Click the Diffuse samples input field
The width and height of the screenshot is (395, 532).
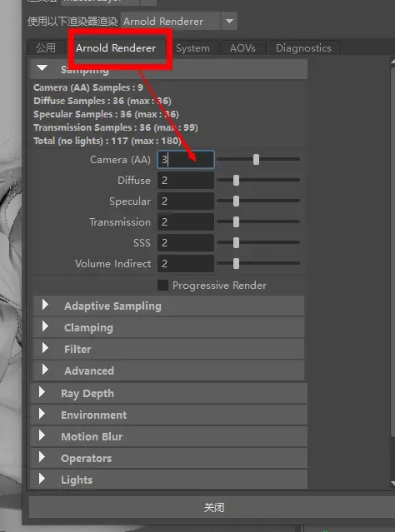point(186,180)
